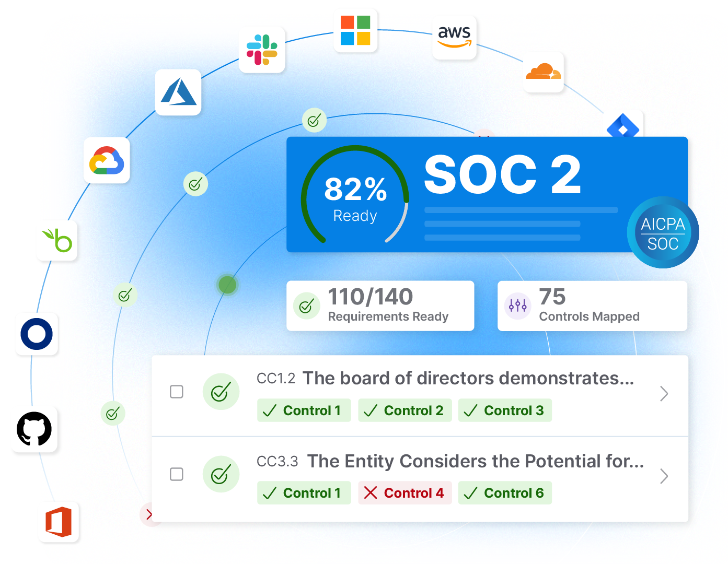Open the Jira diamond icon
Viewport: 728px width, 564px height.
(x=623, y=126)
